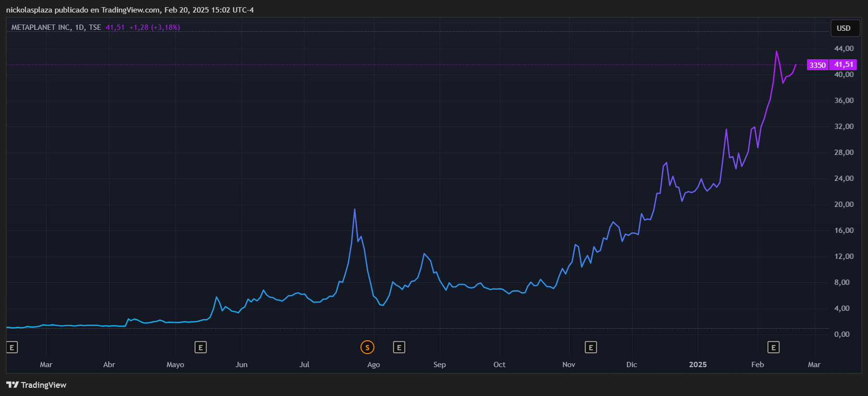This screenshot has height=396, width=868.
Task: Click the Mar label following Feb
Action: pyautogui.click(x=814, y=365)
